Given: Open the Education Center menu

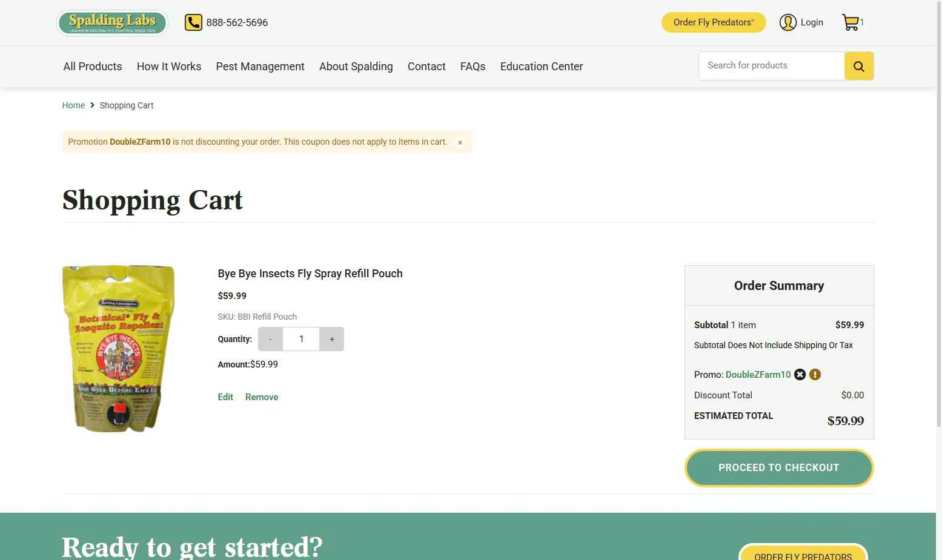Looking at the screenshot, I should (542, 67).
